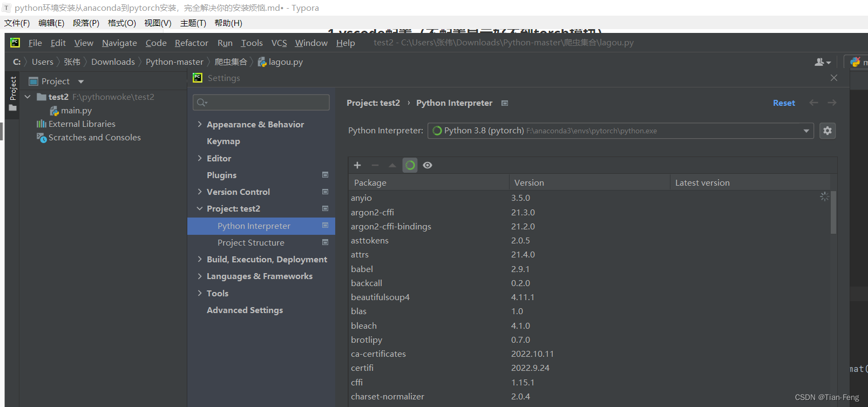Click the Version Control row project icon
Image resolution: width=868 pixels, height=407 pixels.
pyautogui.click(x=325, y=192)
